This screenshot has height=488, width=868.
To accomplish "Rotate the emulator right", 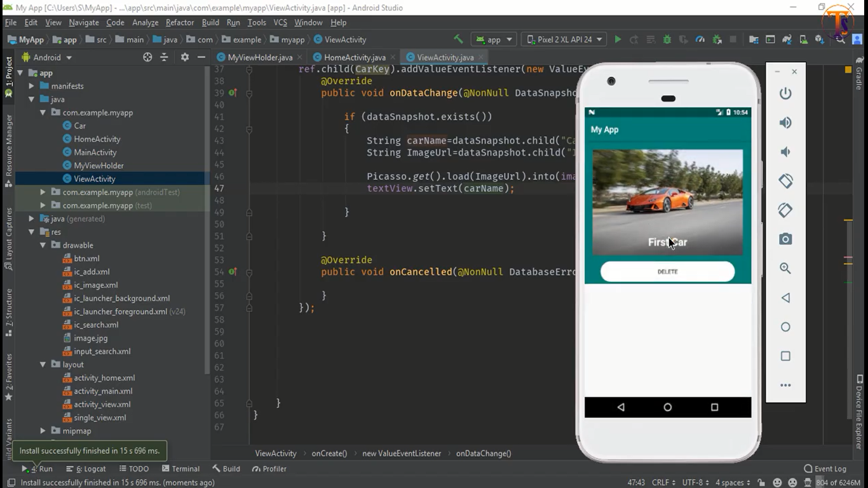I will click(785, 210).
